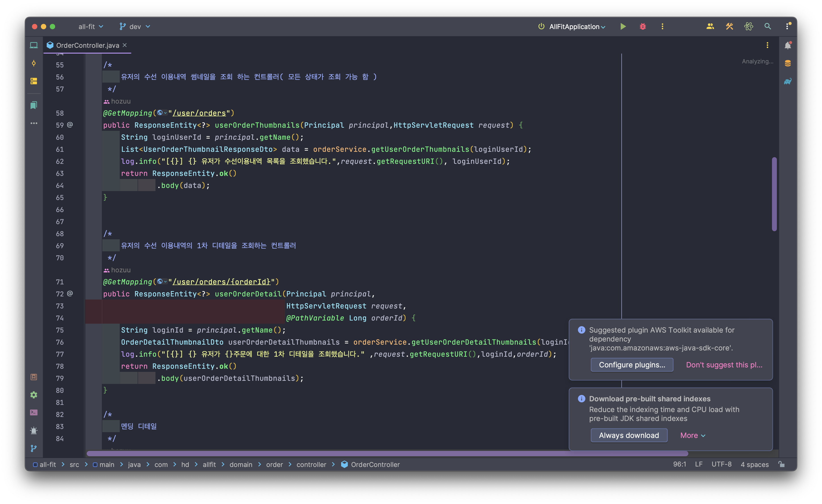The width and height of the screenshot is (822, 504).
Task: Open AllFitApplication run configuration dropdown
Action: coord(577,27)
